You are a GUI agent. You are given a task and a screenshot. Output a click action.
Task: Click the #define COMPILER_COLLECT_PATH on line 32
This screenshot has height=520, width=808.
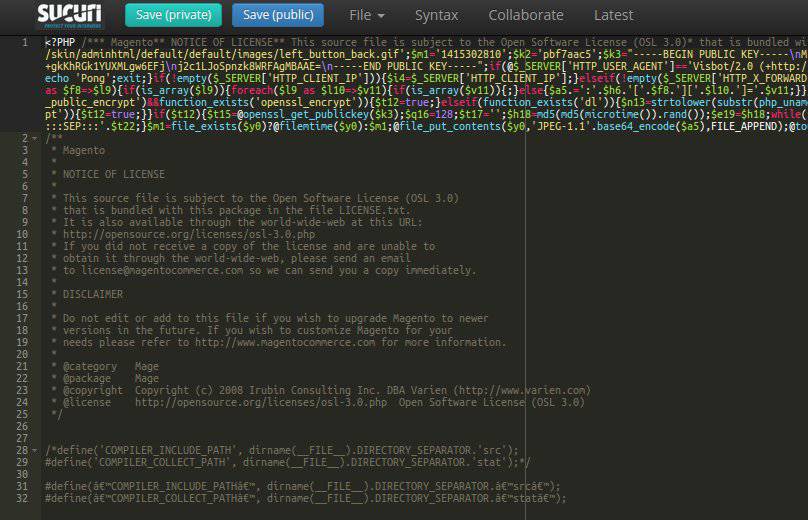coord(306,498)
